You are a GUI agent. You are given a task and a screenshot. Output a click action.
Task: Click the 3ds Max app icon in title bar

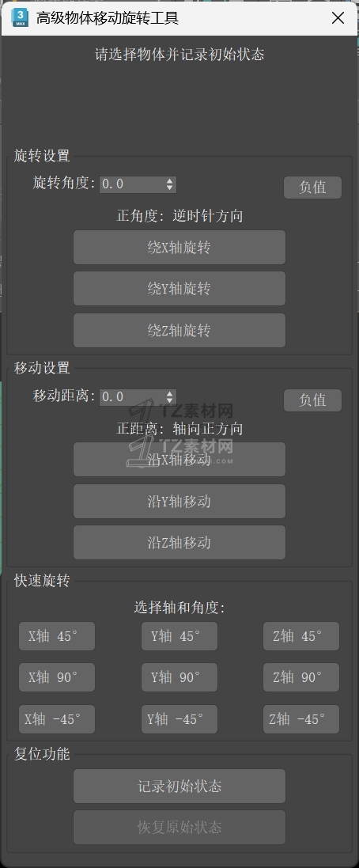[19, 17]
